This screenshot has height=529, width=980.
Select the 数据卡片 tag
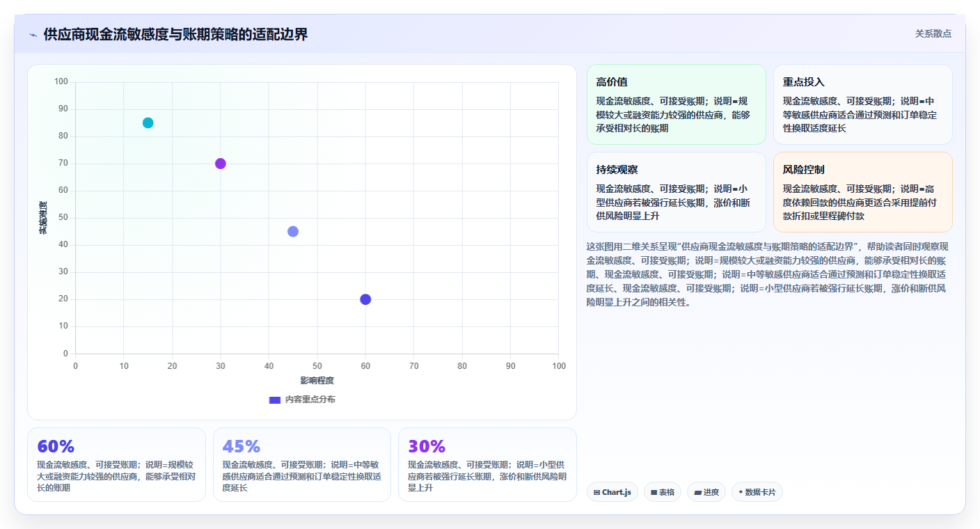point(757,492)
